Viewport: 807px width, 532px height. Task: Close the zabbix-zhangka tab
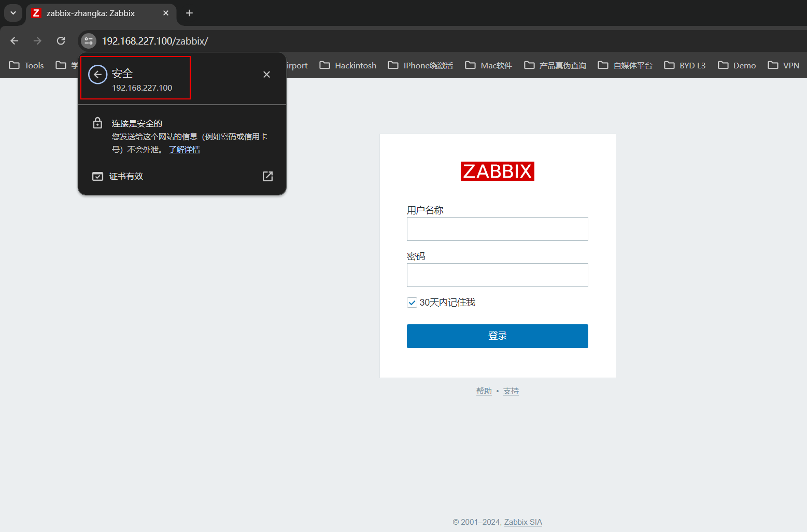pyautogui.click(x=166, y=13)
